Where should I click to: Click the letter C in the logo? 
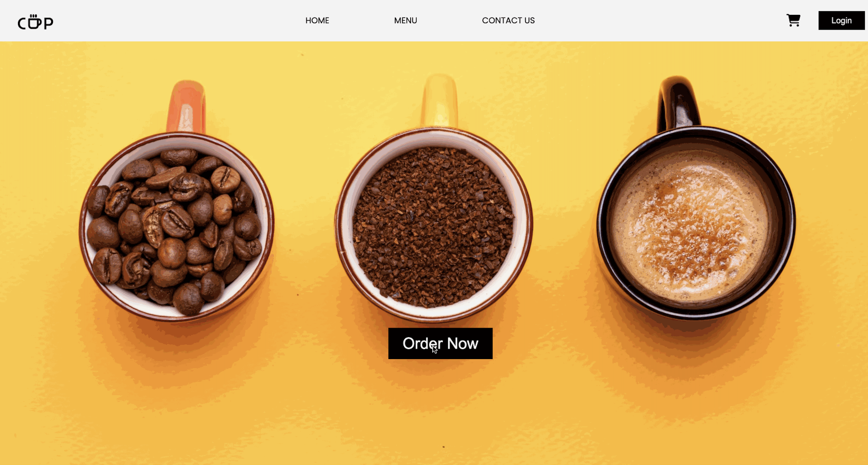[22, 23]
